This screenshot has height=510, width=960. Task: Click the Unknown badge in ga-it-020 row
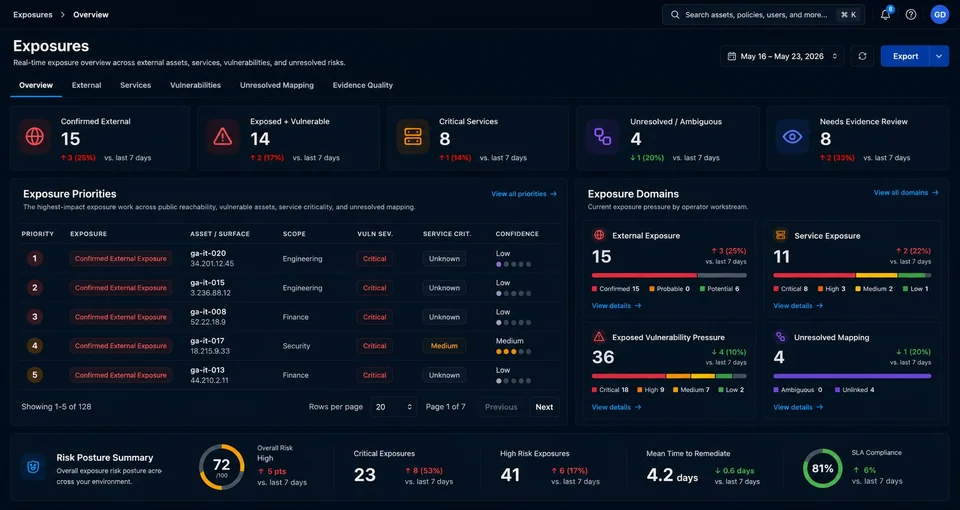[x=444, y=258]
